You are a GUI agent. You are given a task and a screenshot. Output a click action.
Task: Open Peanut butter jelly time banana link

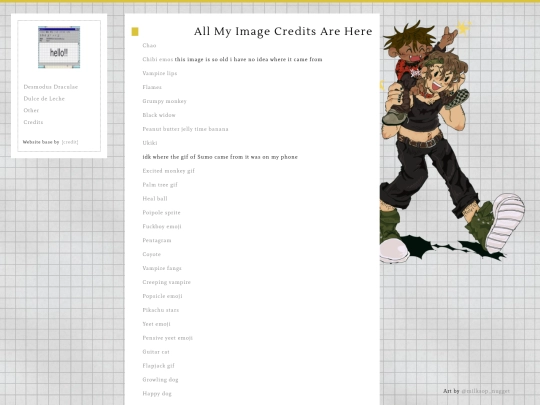185,129
